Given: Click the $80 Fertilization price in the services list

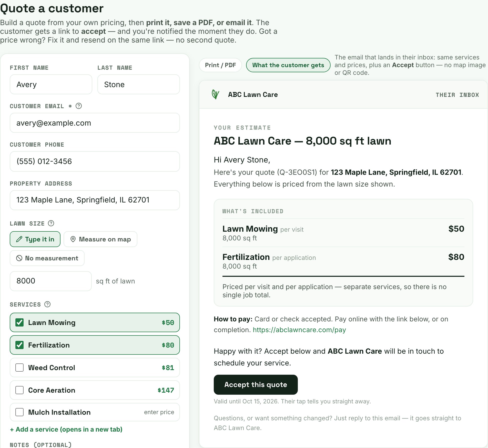Looking at the screenshot, I should point(168,345).
